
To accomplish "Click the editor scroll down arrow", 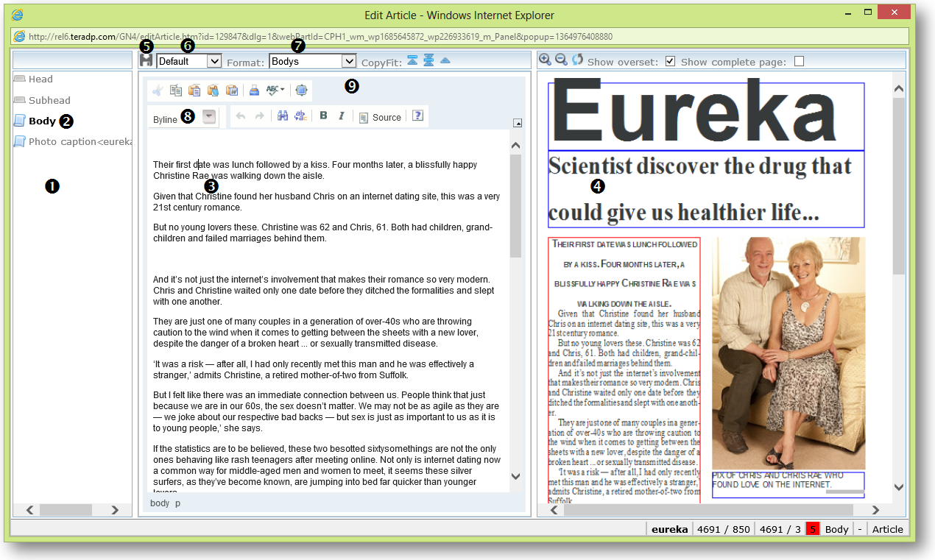I will click(515, 476).
